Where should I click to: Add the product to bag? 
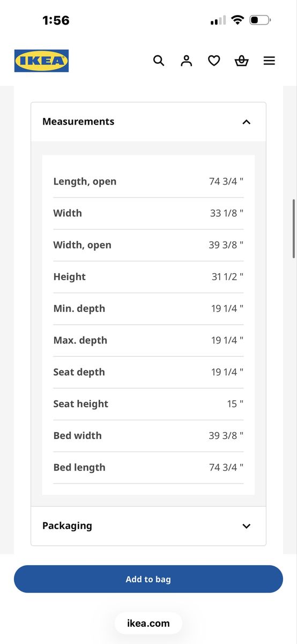[x=148, y=579]
